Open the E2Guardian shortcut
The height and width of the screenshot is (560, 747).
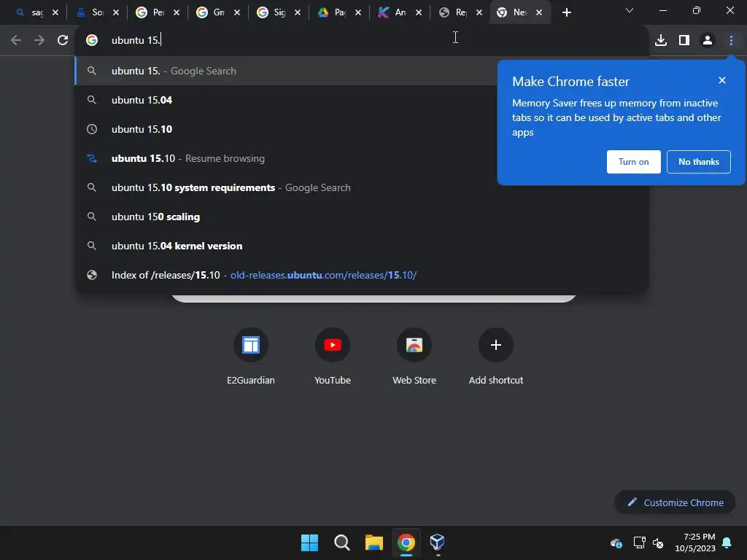click(x=251, y=356)
